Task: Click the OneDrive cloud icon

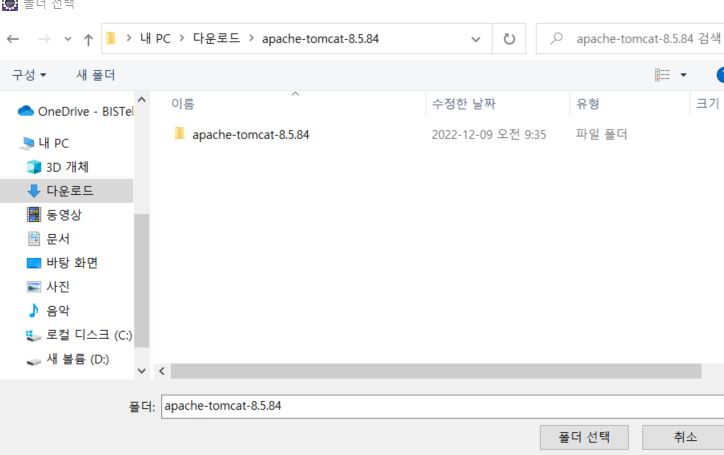Action: pos(26,111)
